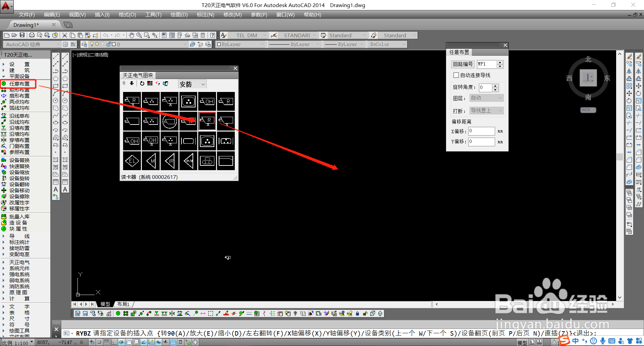Select the Drawing1* document tab
The height and width of the screenshot is (346, 644).
tap(26, 25)
